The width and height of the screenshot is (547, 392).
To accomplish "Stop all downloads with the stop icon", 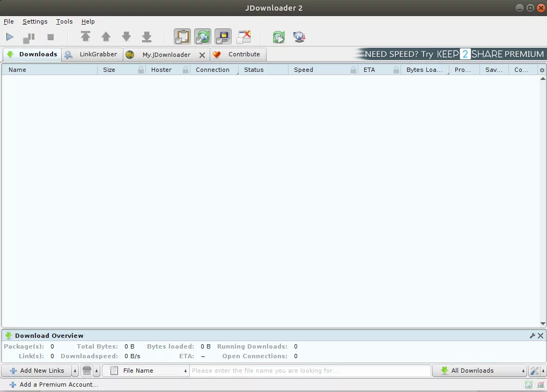I will click(50, 37).
